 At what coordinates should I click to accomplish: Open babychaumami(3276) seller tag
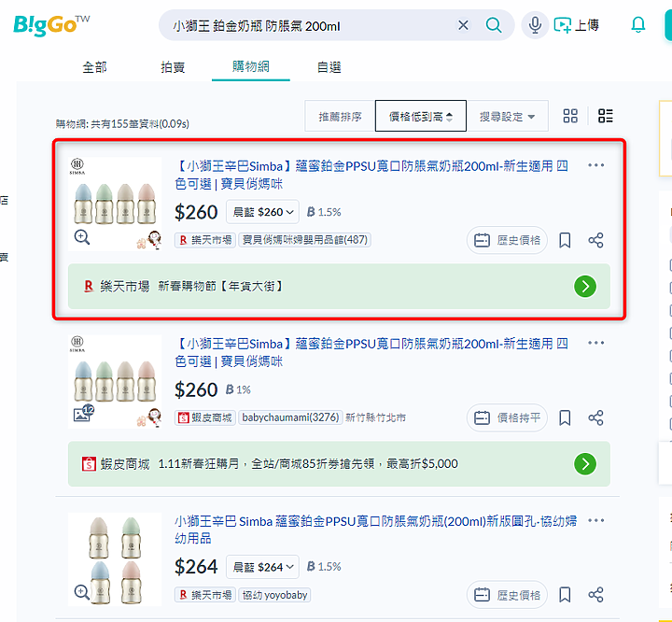coord(290,417)
